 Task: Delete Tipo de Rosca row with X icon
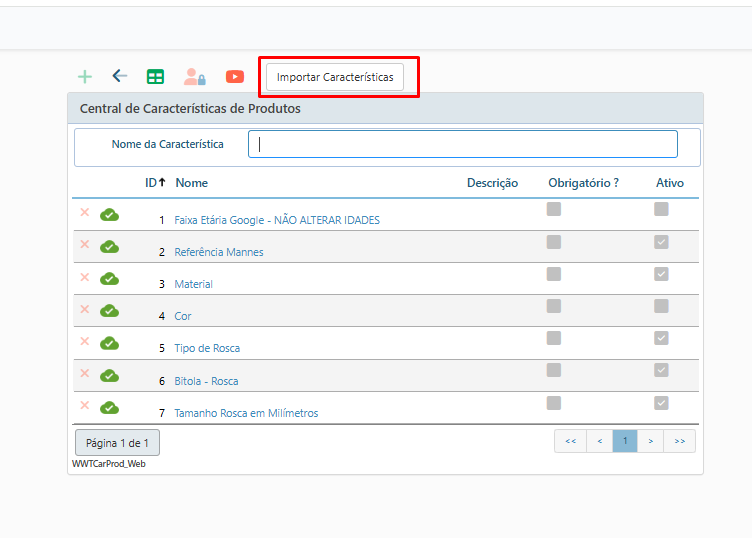click(x=85, y=341)
